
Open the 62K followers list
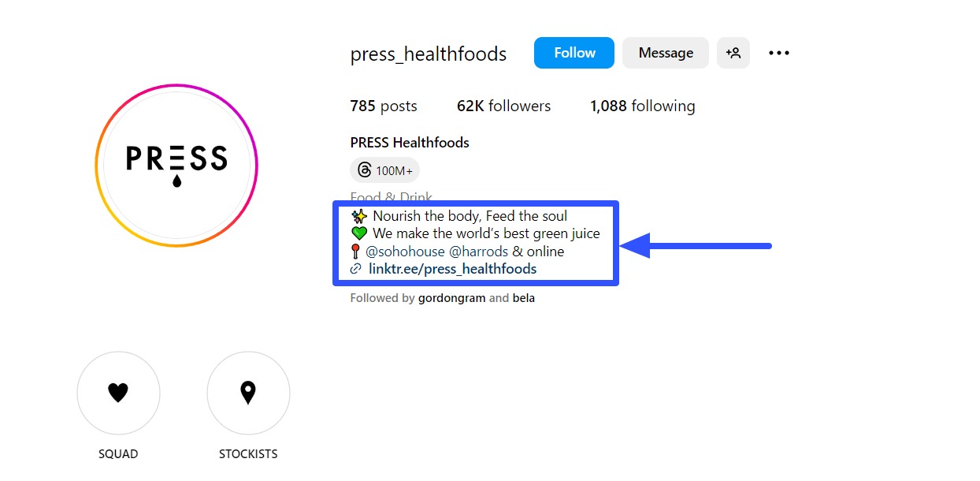[x=503, y=106]
